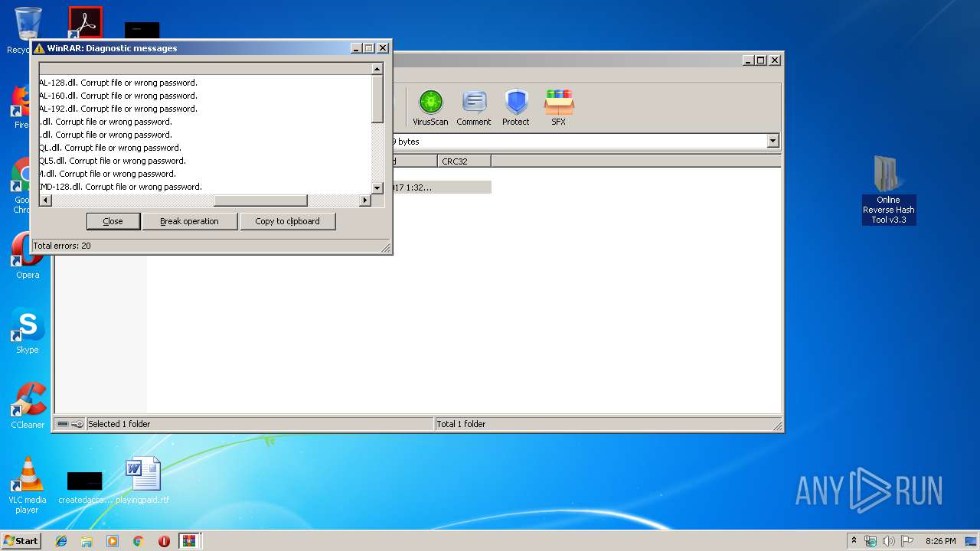Open VLC media player desktop shortcut
The height and width of the screenshot is (551, 980).
(x=28, y=485)
